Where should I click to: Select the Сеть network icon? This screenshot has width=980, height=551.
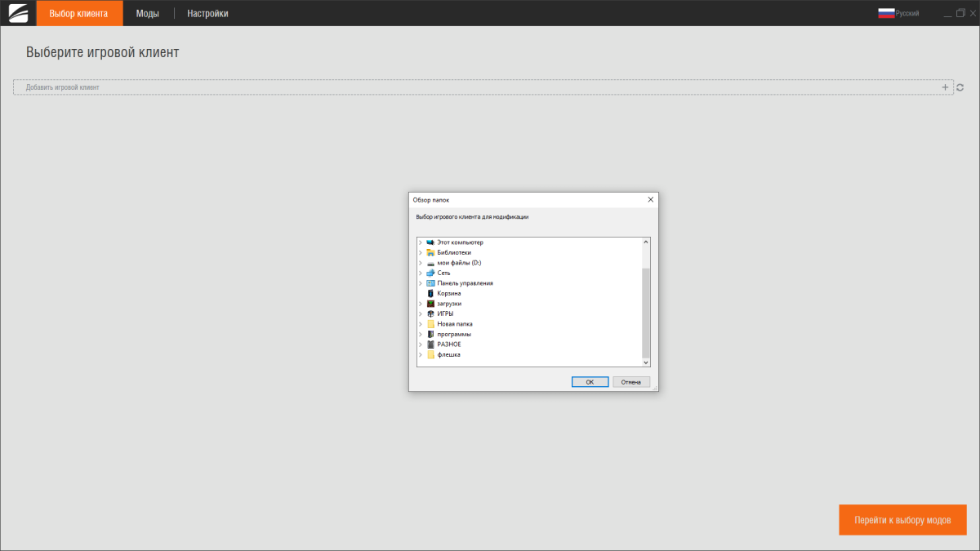pyautogui.click(x=430, y=273)
